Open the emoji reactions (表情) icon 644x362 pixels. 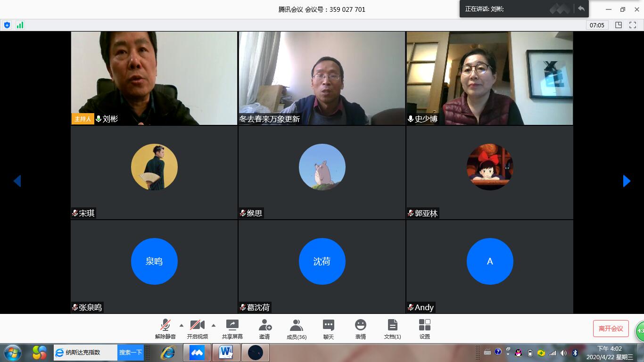[x=361, y=329]
